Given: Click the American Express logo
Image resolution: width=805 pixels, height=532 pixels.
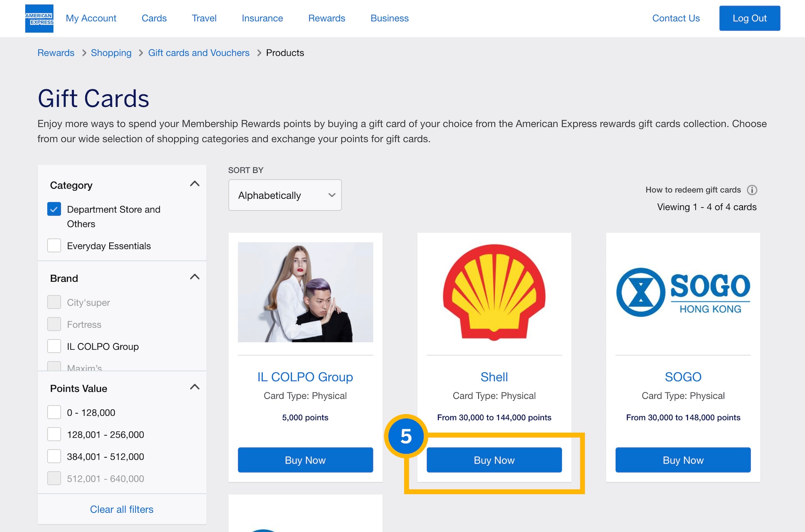Looking at the screenshot, I should tap(39, 18).
